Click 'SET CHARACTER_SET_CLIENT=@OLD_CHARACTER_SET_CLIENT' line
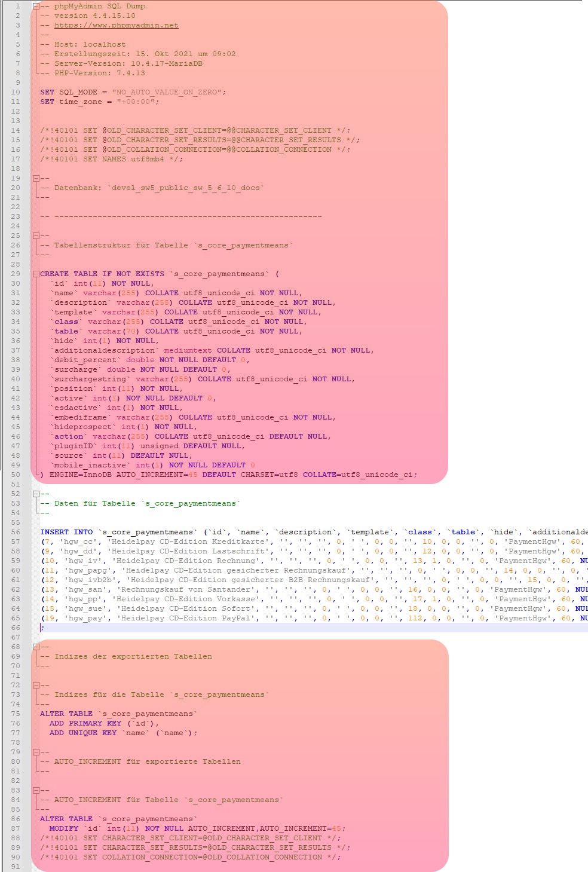 [191, 838]
